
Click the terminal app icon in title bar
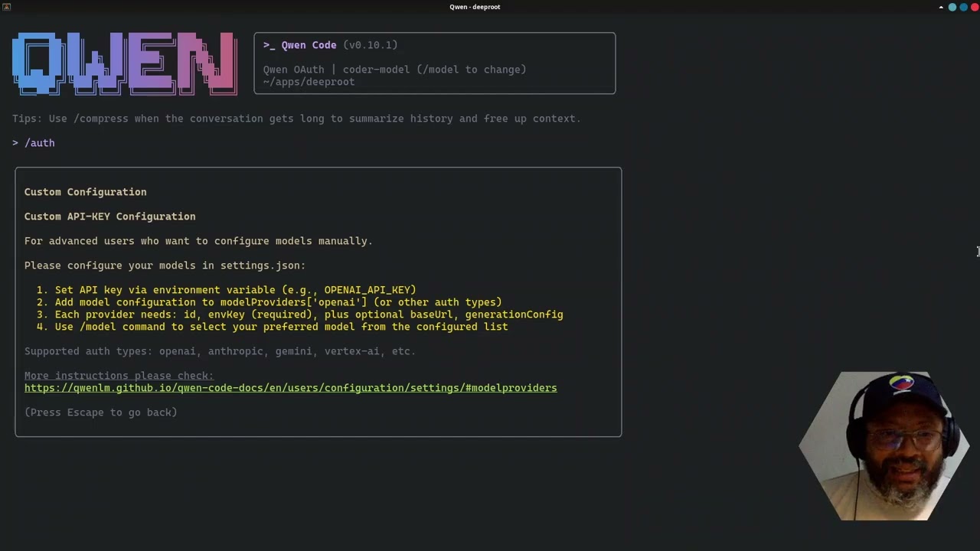(6, 7)
